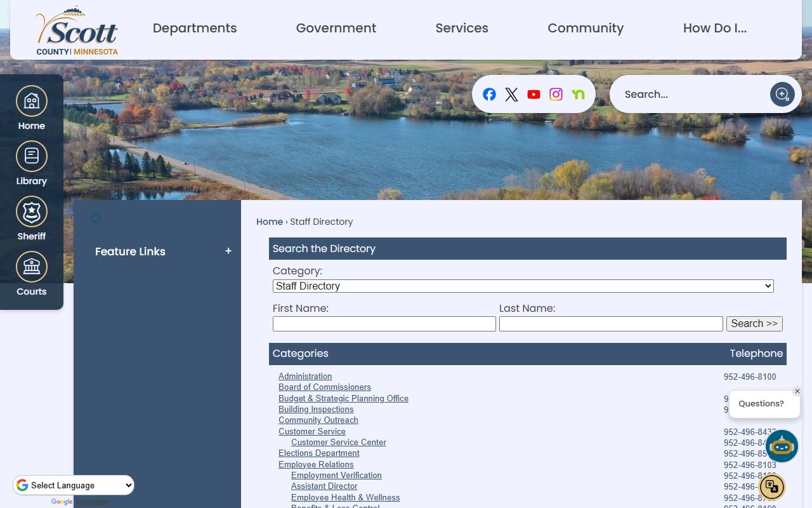Click the Scott County Minnesota logo

pyautogui.click(x=77, y=30)
